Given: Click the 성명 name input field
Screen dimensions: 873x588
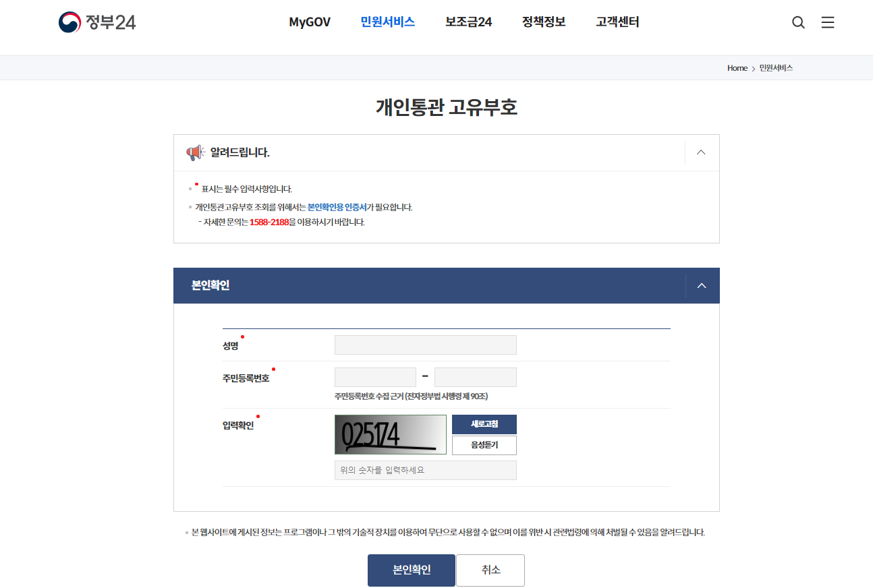Looking at the screenshot, I should (x=425, y=345).
